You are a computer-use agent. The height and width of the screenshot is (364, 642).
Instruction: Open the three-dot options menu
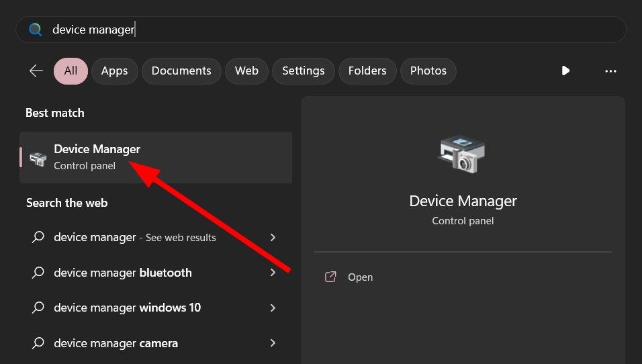point(610,71)
